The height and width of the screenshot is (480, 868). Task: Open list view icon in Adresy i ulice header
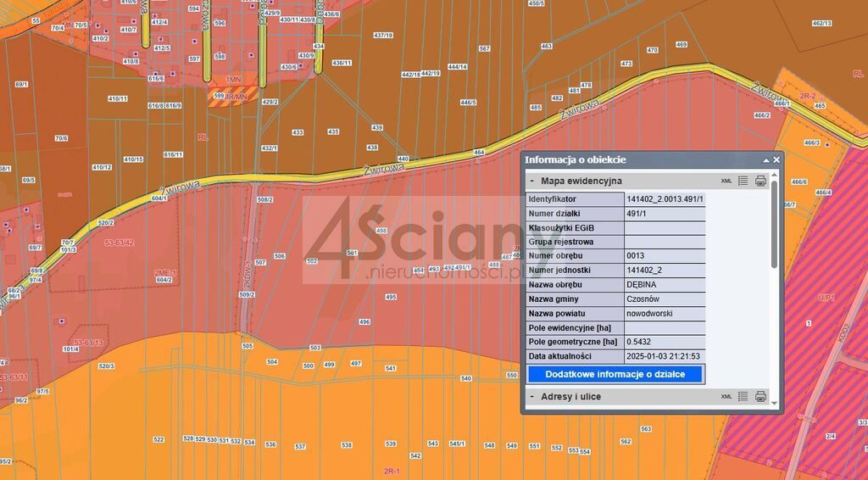[743, 396]
